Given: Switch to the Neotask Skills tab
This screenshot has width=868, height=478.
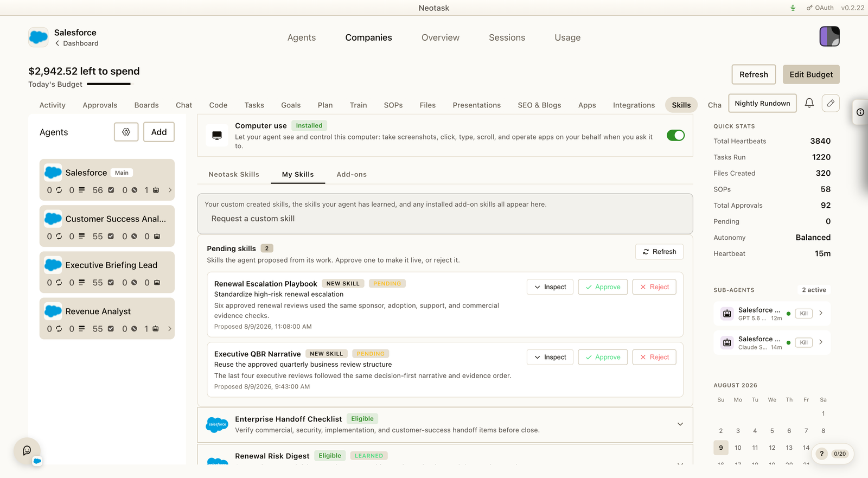Looking at the screenshot, I should tap(234, 174).
